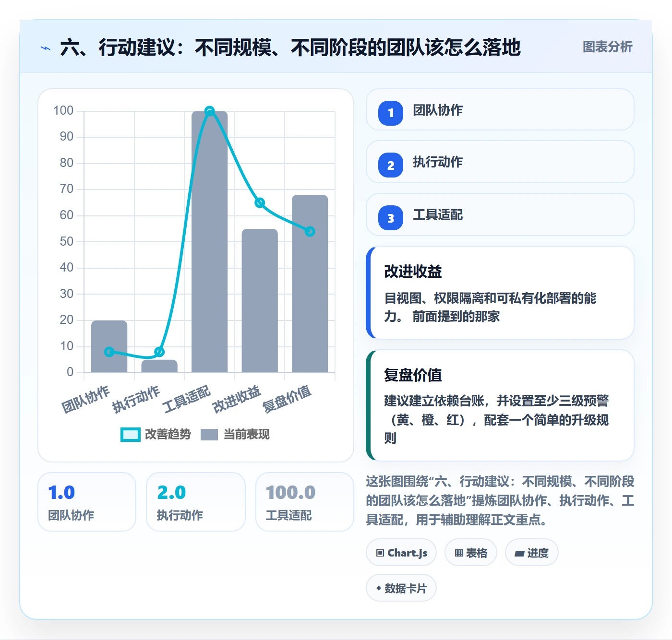Click the 表格 chip's grid icon
Image resolution: width=672 pixels, height=640 pixels.
click(459, 553)
